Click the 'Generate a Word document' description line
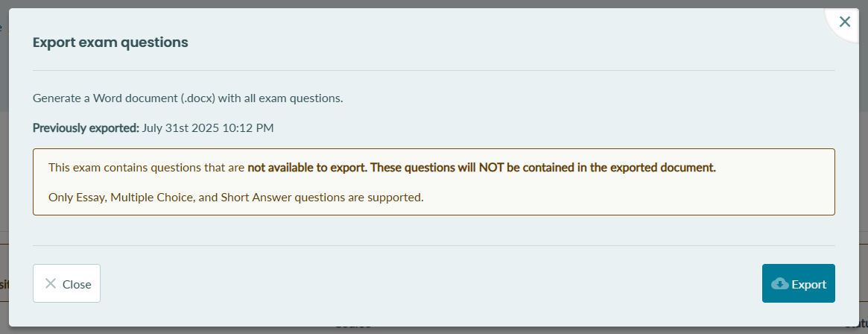Screen dimensions: 868x334 pos(189,98)
